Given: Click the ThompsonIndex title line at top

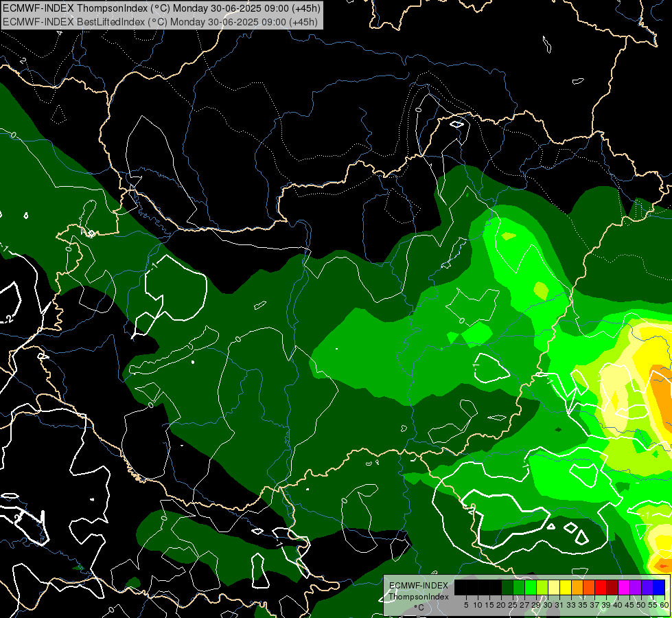Looking at the screenshot, I should coord(161,8).
